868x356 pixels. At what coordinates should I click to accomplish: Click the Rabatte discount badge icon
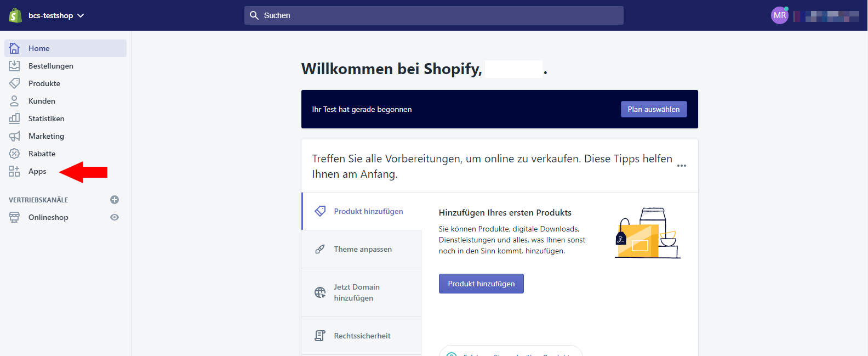pyautogui.click(x=14, y=154)
